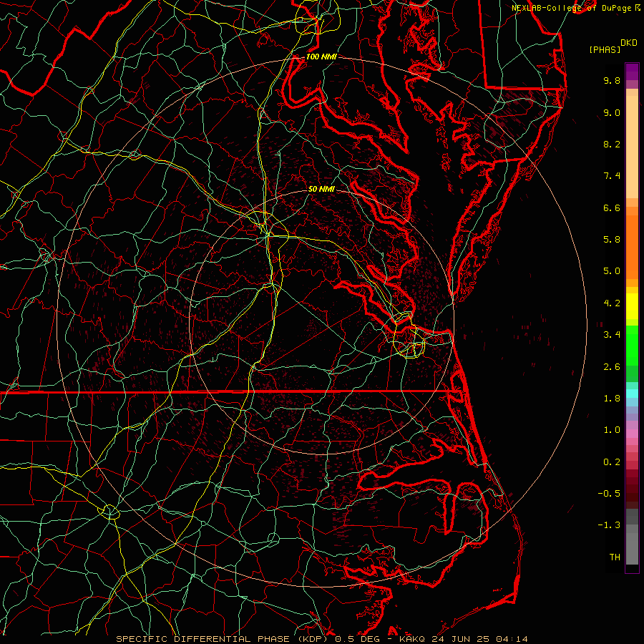Click the [PHAS] label above color scale

coord(605,49)
